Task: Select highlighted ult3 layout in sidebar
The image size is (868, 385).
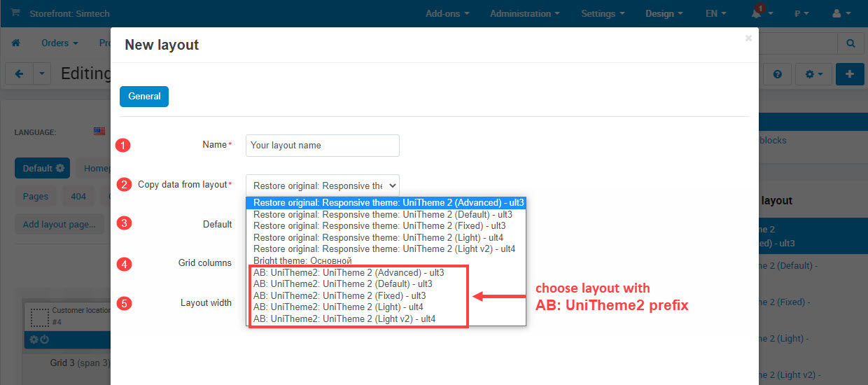Action: pyautogui.click(x=813, y=236)
